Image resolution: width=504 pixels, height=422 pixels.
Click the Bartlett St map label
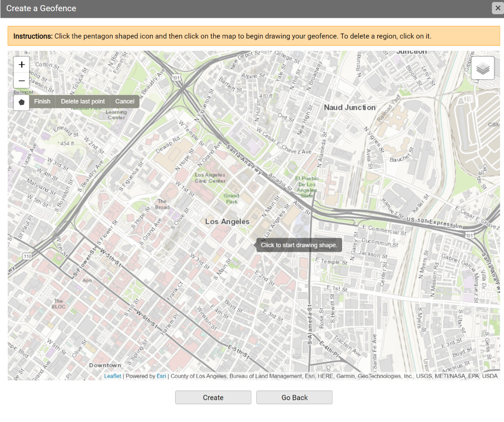coord(230,85)
